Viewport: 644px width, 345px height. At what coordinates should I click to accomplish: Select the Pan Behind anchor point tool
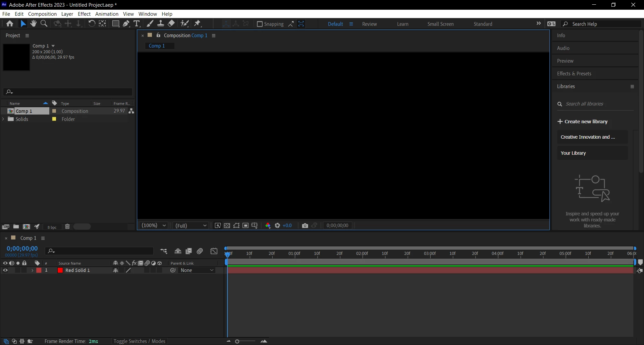(102, 24)
